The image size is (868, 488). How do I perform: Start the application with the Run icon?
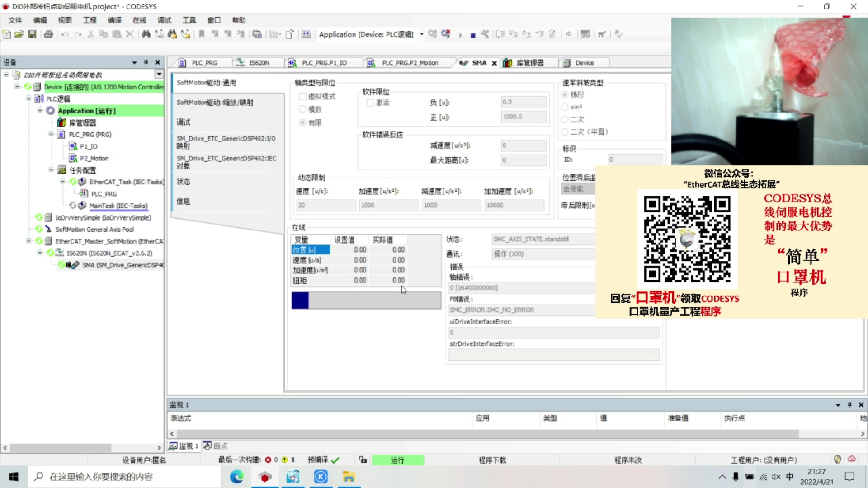click(460, 34)
